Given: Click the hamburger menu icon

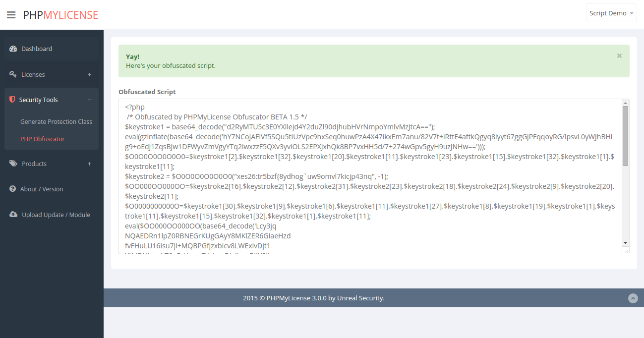Looking at the screenshot, I should click(x=11, y=14).
